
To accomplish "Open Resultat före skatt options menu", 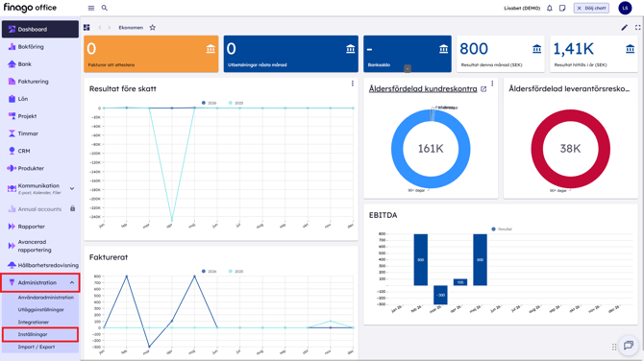I will (x=353, y=84).
